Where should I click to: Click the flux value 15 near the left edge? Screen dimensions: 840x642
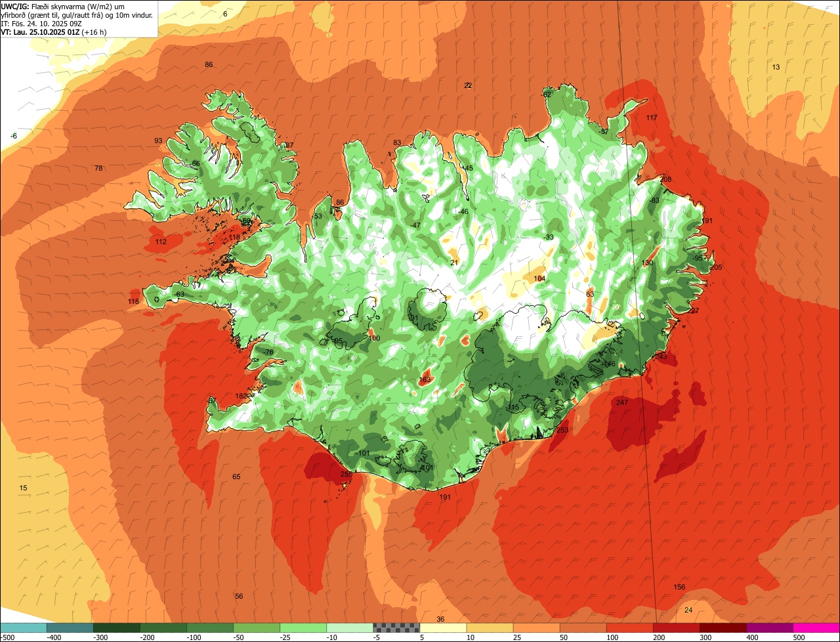point(23,488)
